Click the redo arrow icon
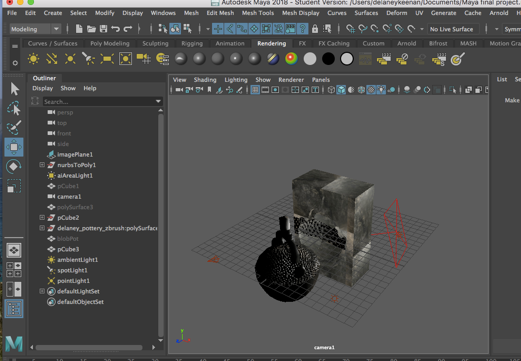The height and width of the screenshot is (361, 521). [x=128, y=29]
